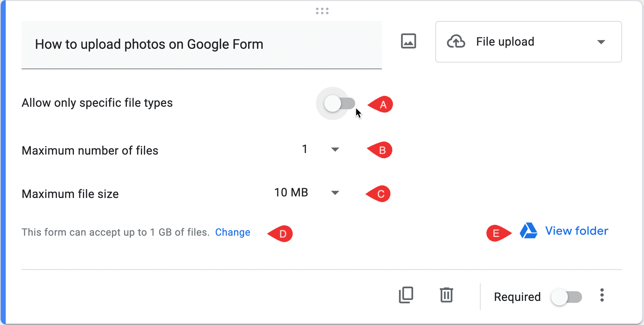
Task: Select the duplicate question icon
Action: click(x=406, y=295)
